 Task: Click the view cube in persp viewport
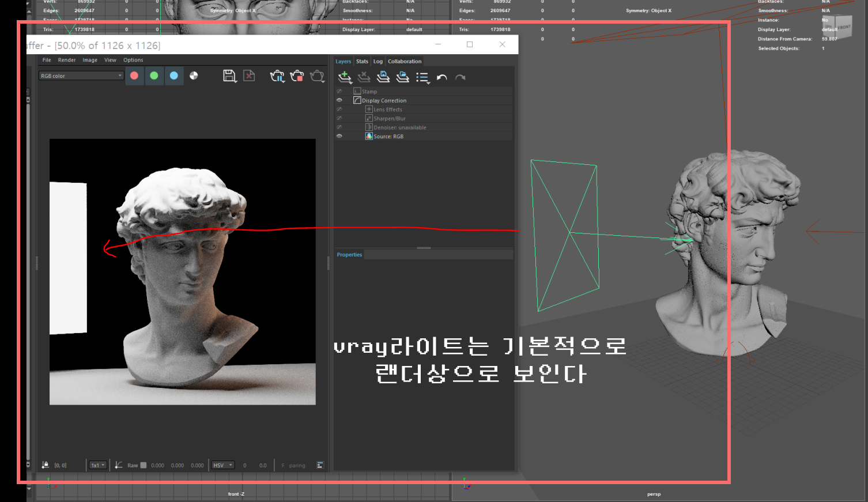[836, 27]
